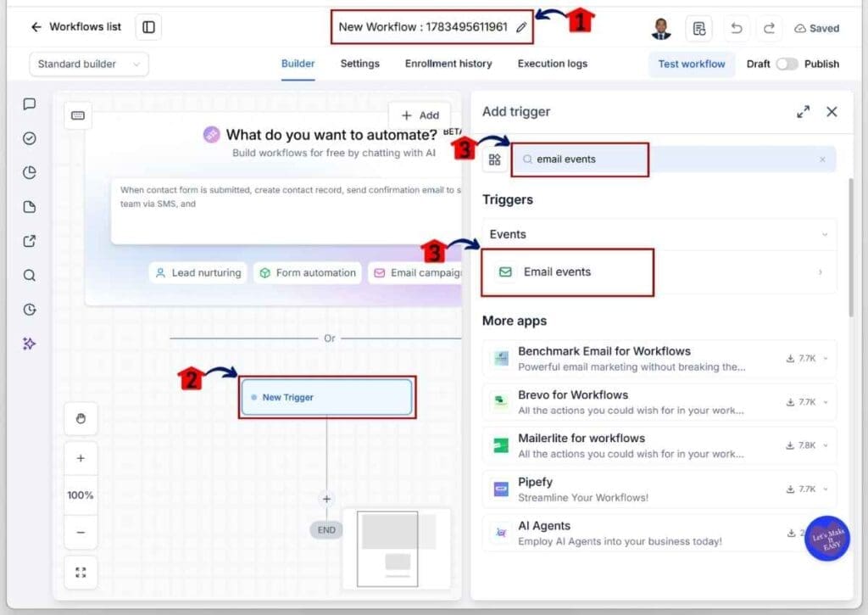
Task: Click the canvas minimap thumbnail
Action: [397, 549]
